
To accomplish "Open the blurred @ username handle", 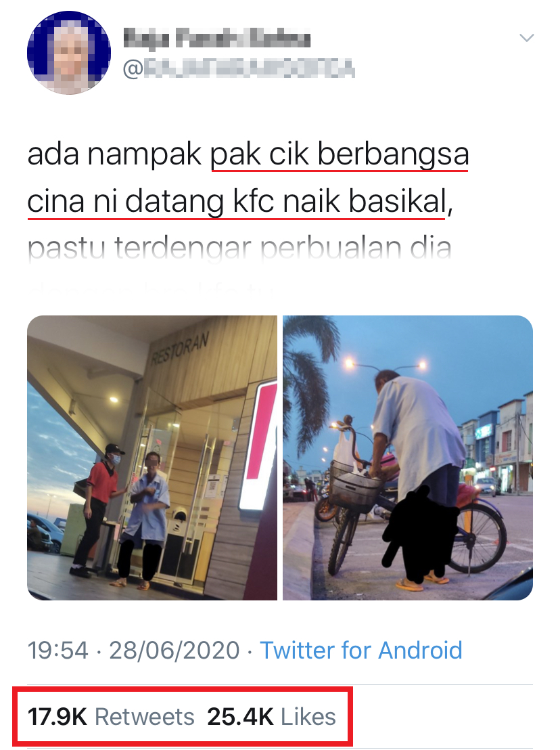I will (x=239, y=69).
